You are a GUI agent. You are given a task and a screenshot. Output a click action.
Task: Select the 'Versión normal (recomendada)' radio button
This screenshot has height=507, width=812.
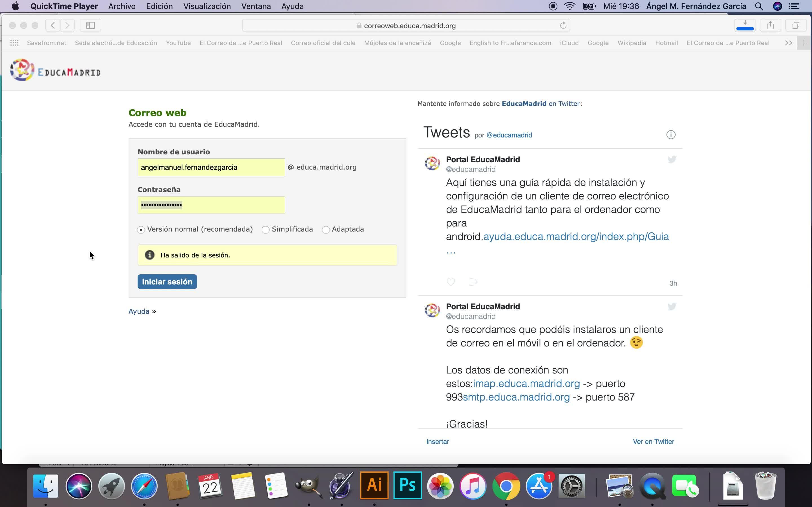pos(141,230)
